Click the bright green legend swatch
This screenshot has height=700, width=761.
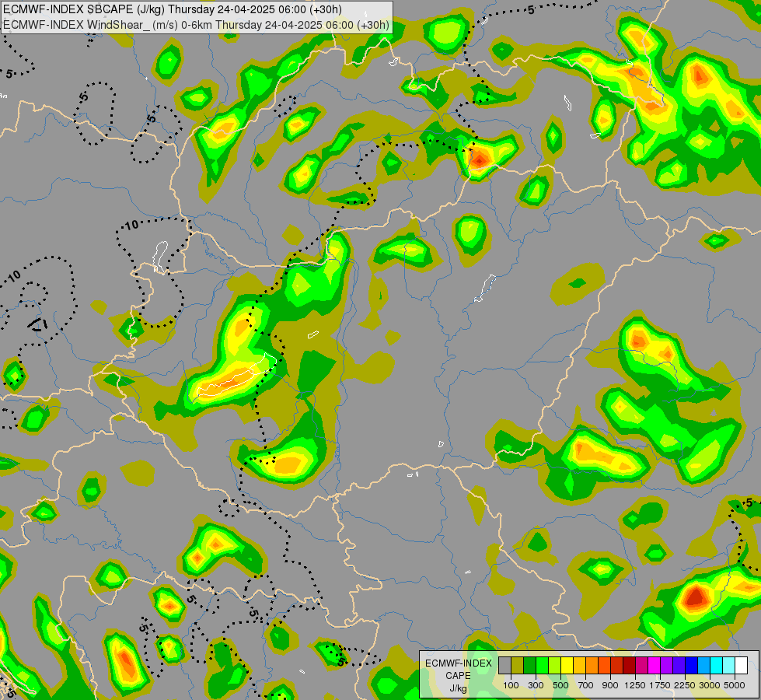point(542,665)
